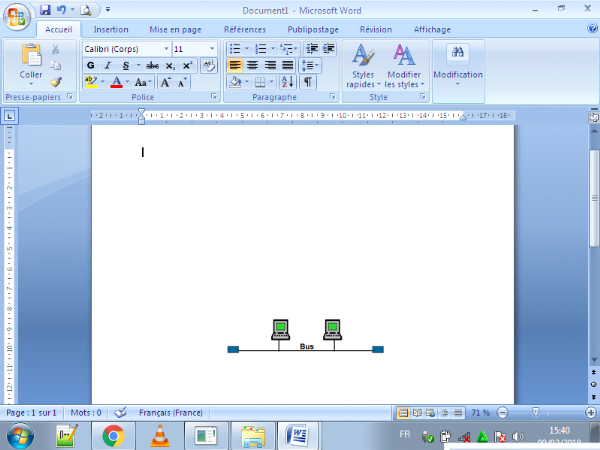Switch to print layout view in status bar

[403, 412]
